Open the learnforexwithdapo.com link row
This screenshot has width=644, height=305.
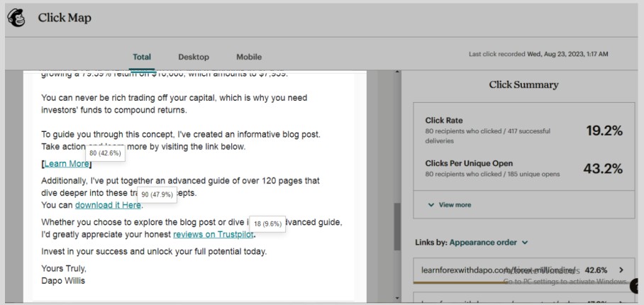tap(523, 270)
